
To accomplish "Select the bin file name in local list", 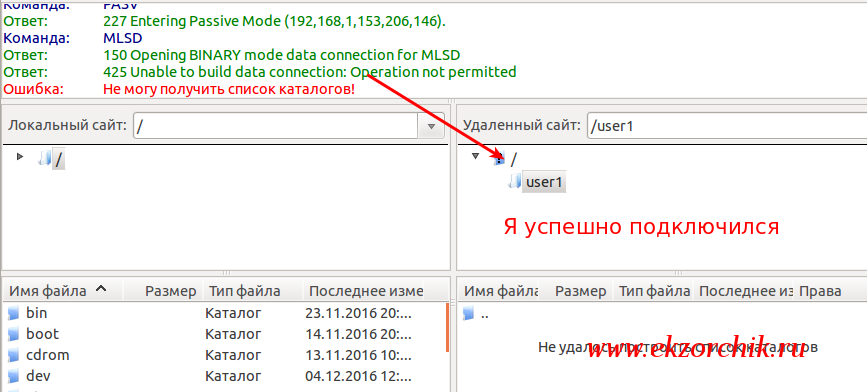I will click(x=36, y=313).
